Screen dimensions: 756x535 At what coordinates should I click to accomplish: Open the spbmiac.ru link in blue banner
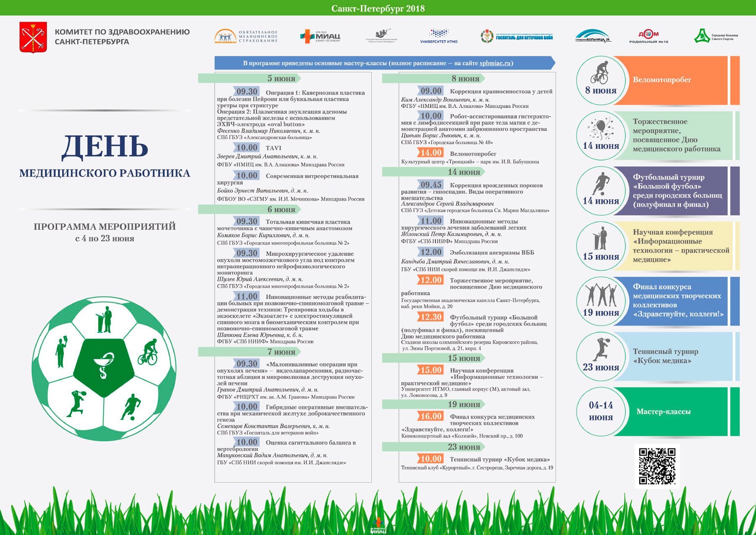[x=495, y=63]
